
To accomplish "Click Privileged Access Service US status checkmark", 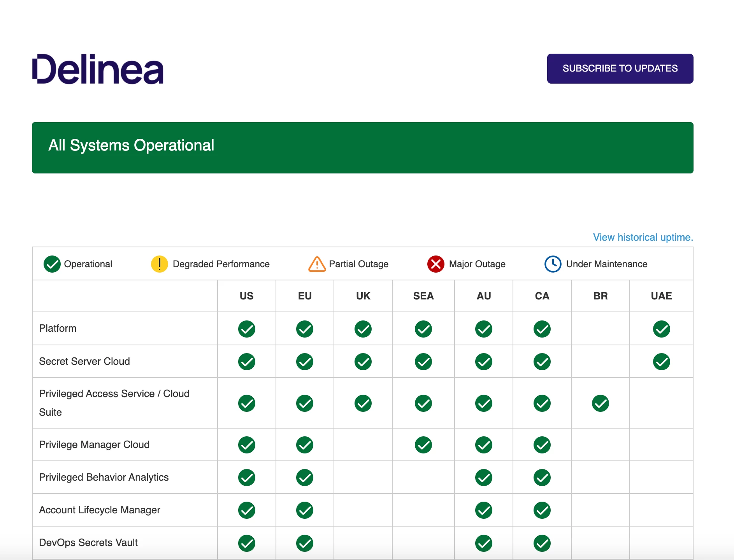I will [247, 403].
